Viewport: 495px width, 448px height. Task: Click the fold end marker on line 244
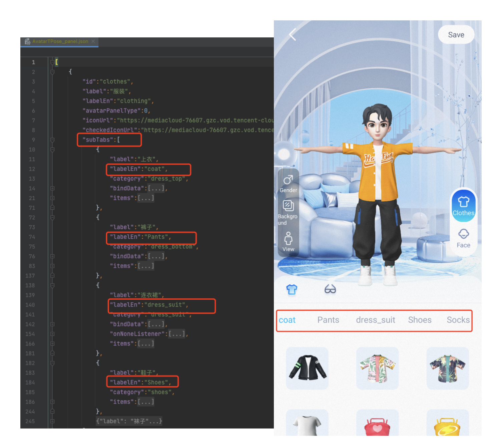pos(52,412)
